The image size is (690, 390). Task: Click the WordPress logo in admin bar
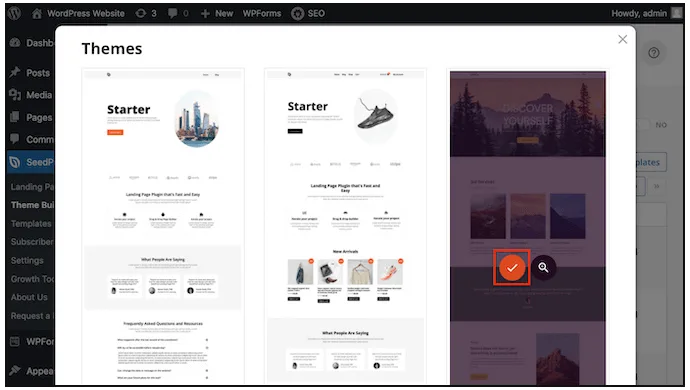pos(14,13)
